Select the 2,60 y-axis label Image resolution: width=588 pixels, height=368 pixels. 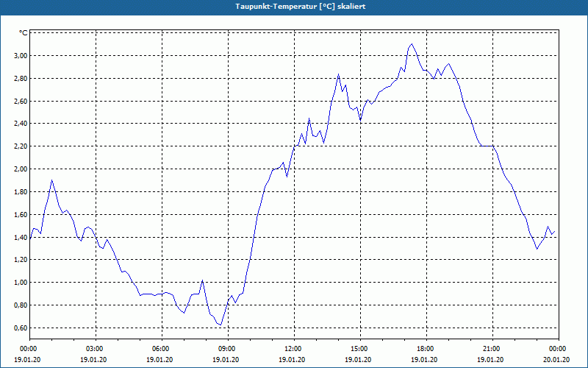21,101
